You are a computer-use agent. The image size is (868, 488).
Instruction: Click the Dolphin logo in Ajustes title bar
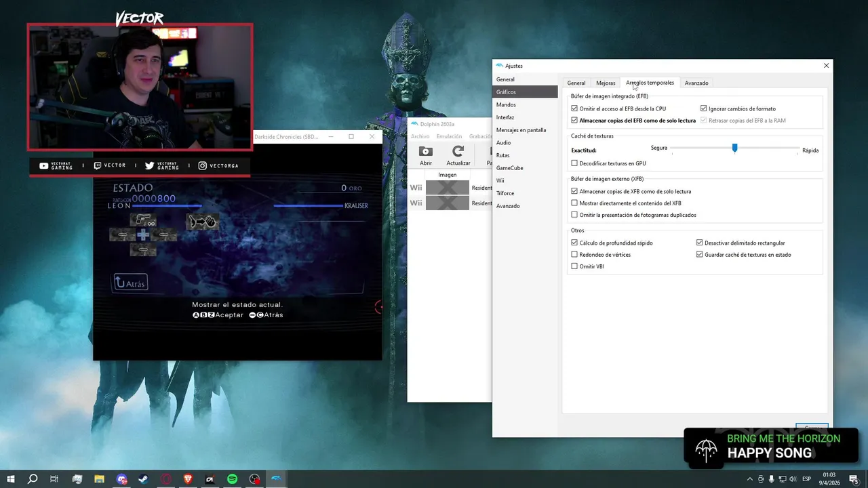pyautogui.click(x=499, y=66)
